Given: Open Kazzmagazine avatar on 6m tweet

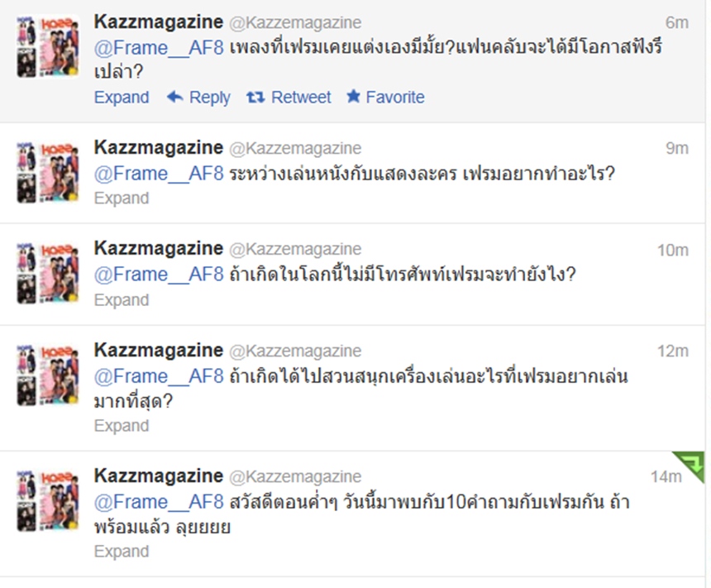Looking at the screenshot, I should point(48,47).
